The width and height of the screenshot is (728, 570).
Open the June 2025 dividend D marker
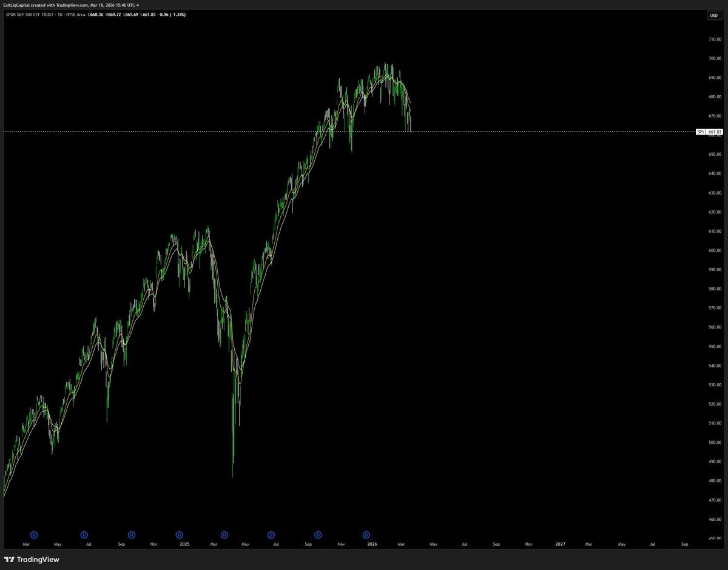[x=271, y=535]
